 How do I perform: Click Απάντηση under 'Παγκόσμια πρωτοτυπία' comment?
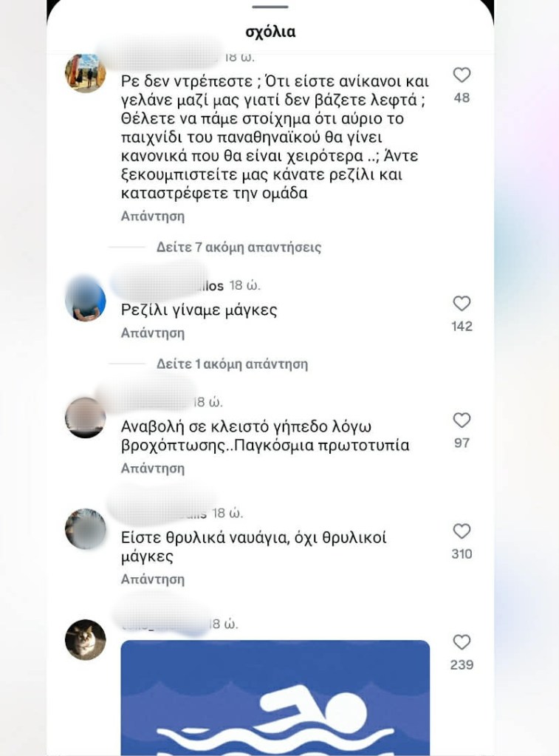[x=153, y=469]
